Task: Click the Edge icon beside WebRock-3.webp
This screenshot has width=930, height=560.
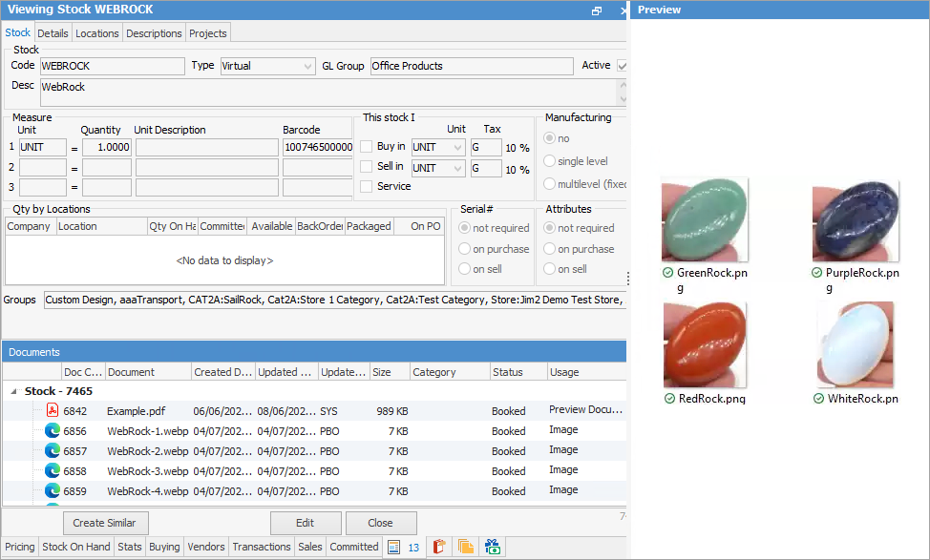Action: pyautogui.click(x=53, y=471)
